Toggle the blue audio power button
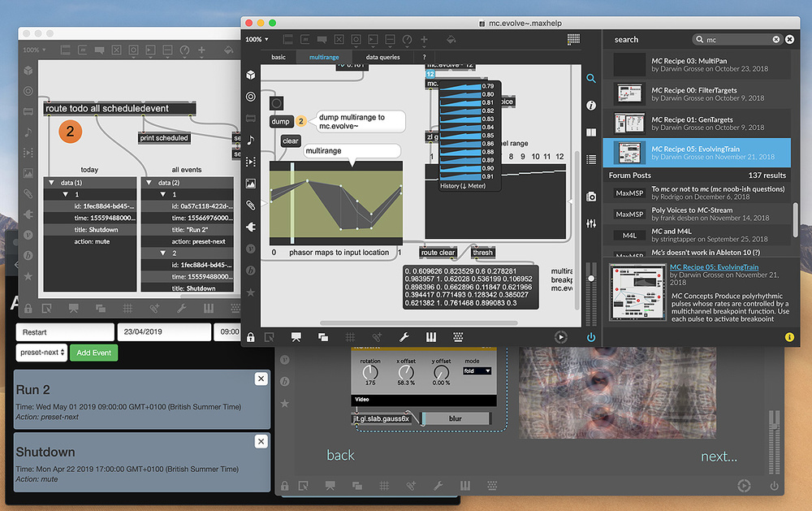 pyautogui.click(x=591, y=337)
